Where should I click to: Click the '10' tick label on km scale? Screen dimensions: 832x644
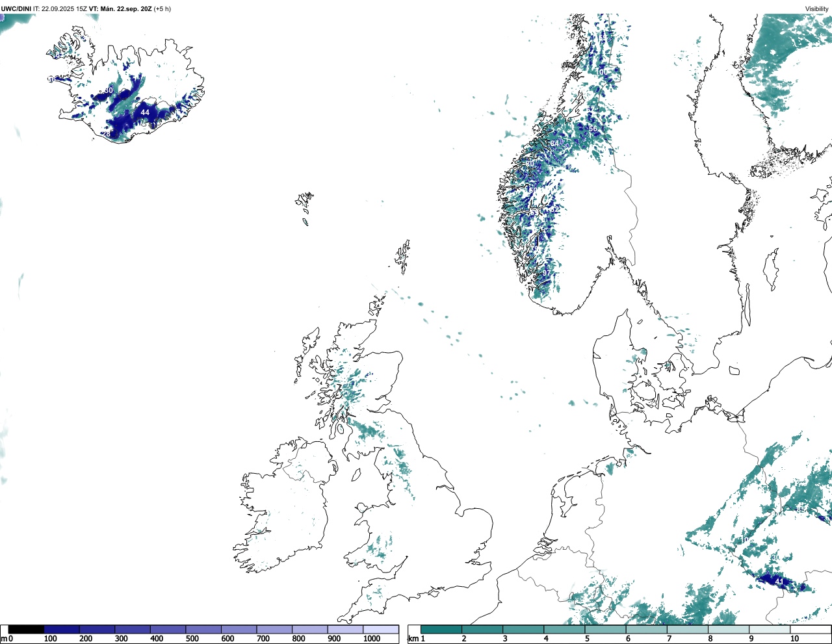click(x=794, y=639)
